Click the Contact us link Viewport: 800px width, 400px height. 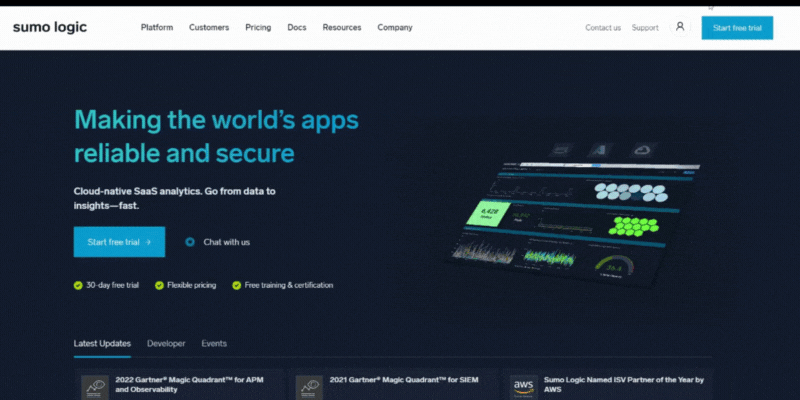[603, 28]
